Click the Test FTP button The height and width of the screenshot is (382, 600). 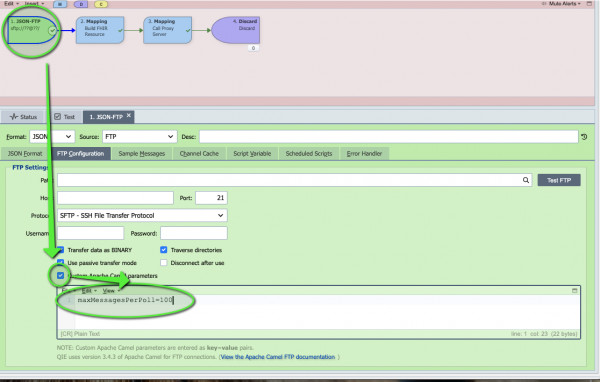click(x=559, y=180)
